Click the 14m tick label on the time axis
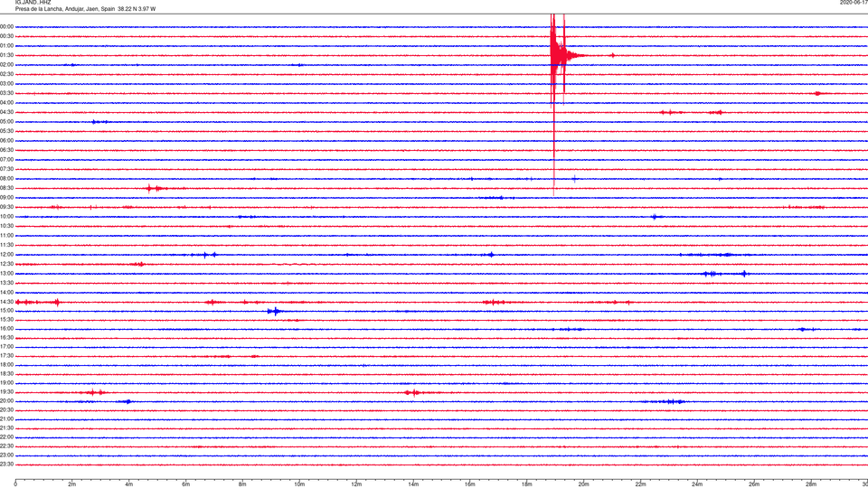The width and height of the screenshot is (868, 488). 413,484
